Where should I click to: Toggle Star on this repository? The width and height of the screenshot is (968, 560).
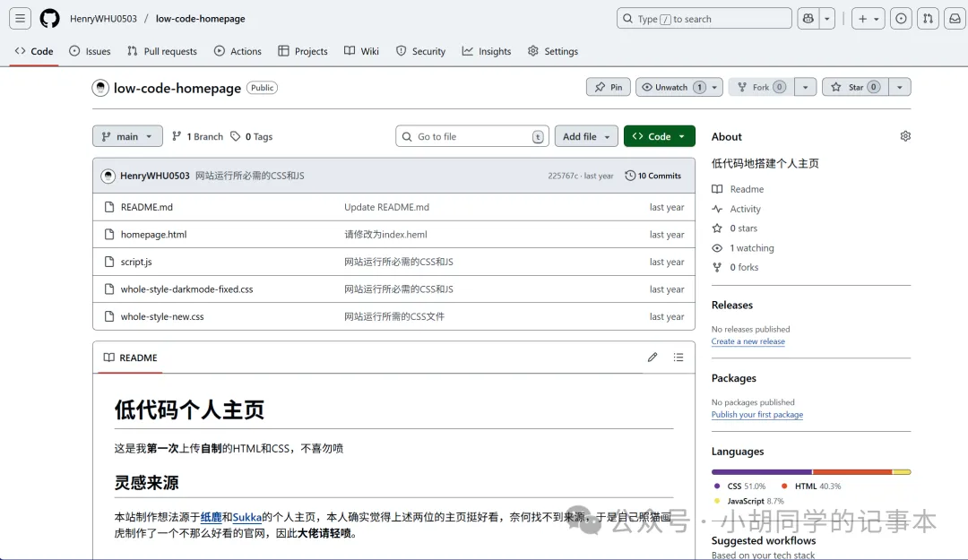click(854, 87)
